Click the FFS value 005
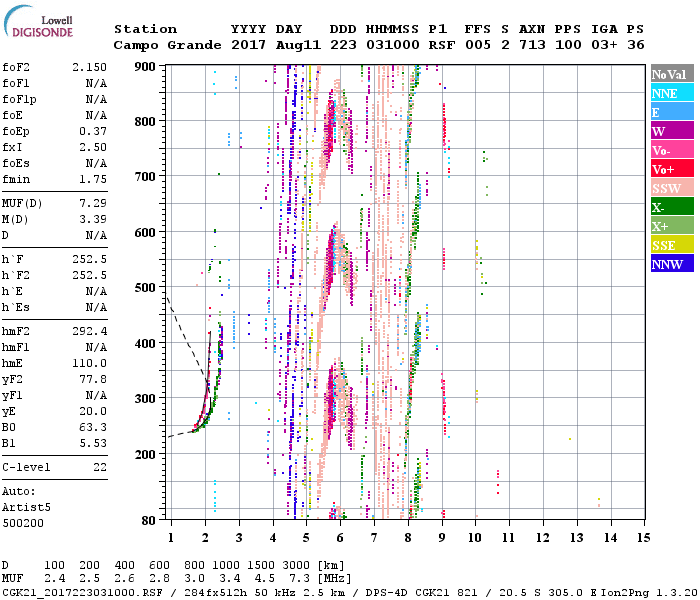This screenshot has width=700, height=600. coord(478,45)
